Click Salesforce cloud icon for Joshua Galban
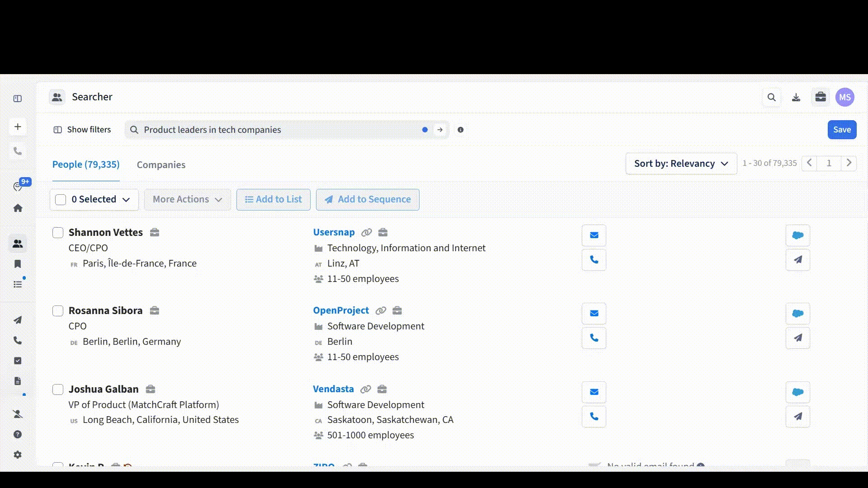 797,392
